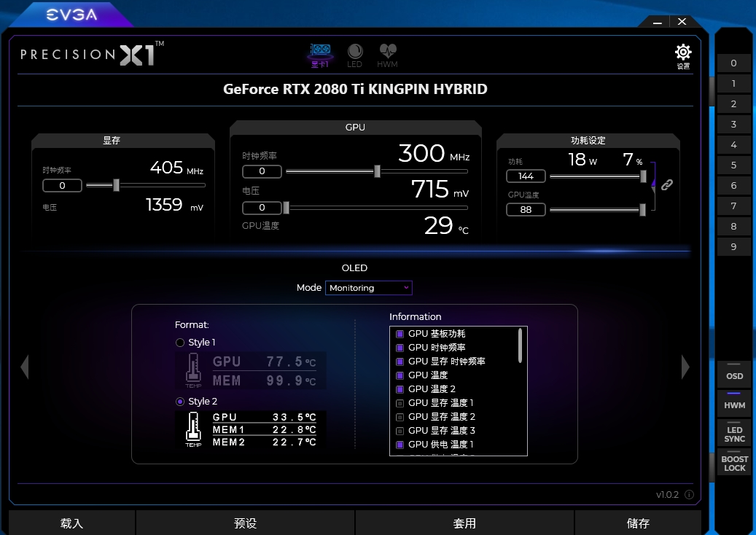
Task: Go to next panel with right arrow
Action: [x=685, y=367]
